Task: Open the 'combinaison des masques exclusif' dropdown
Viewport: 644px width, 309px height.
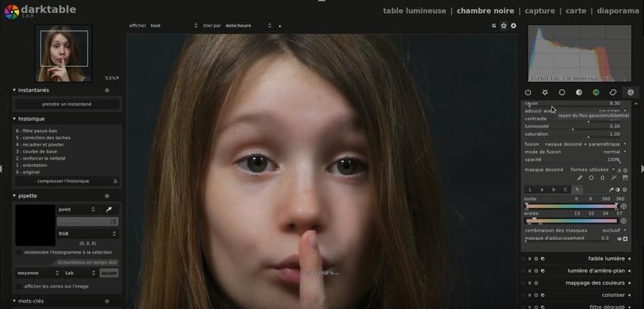Action: [x=576, y=231]
